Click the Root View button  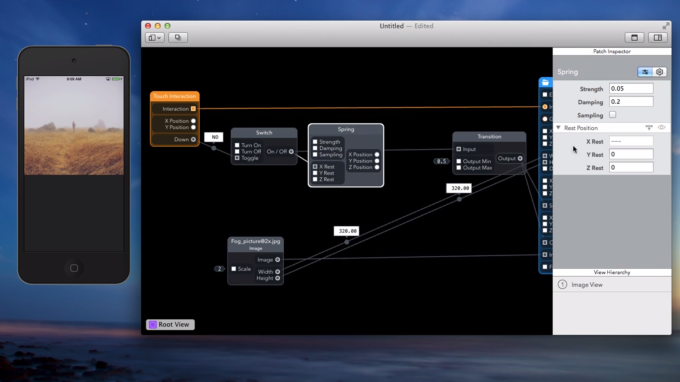click(170, 324)
